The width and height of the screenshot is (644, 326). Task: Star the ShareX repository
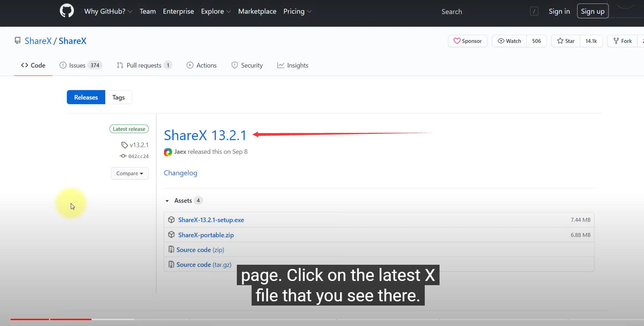[566, 41]
